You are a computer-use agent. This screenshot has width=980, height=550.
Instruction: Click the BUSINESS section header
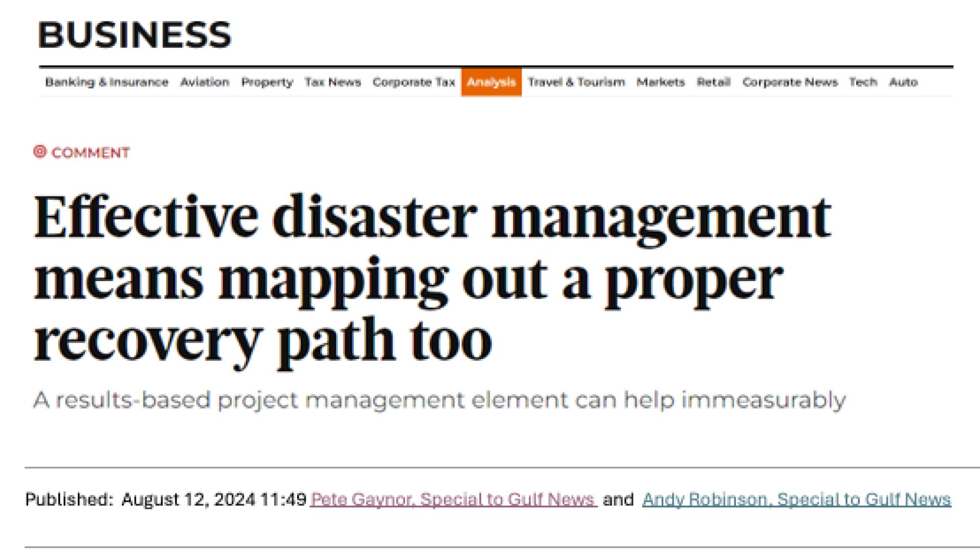click(x=135, y=35)
